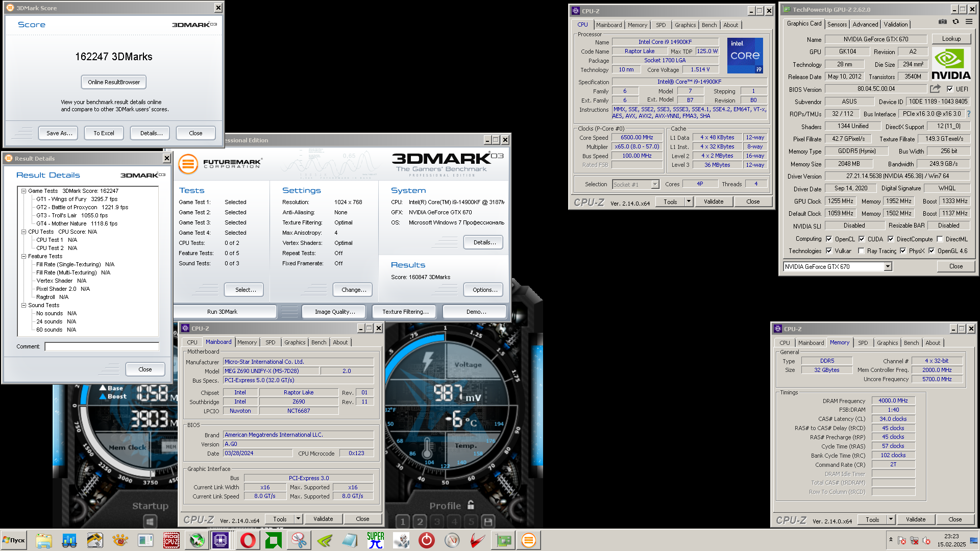Open the XnView eye taskbar icon
980x551 pixels.
pyautogui.click(x=120, y=540)
